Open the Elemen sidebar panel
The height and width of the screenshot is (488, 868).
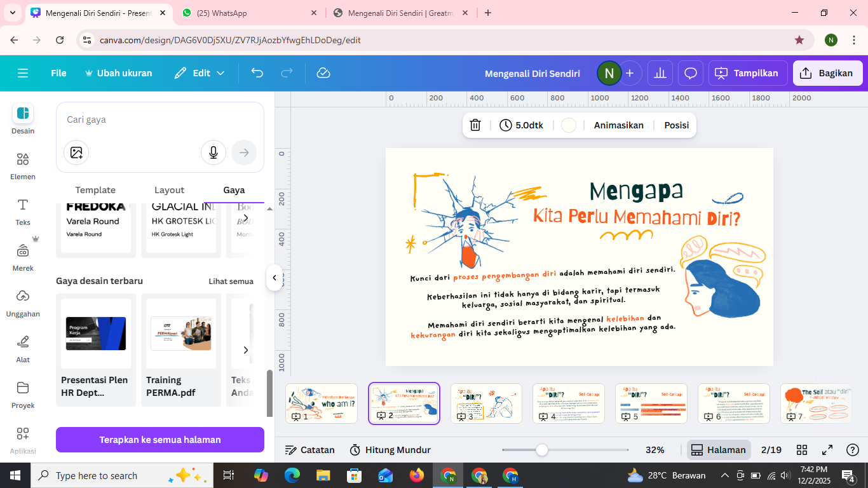23,166
